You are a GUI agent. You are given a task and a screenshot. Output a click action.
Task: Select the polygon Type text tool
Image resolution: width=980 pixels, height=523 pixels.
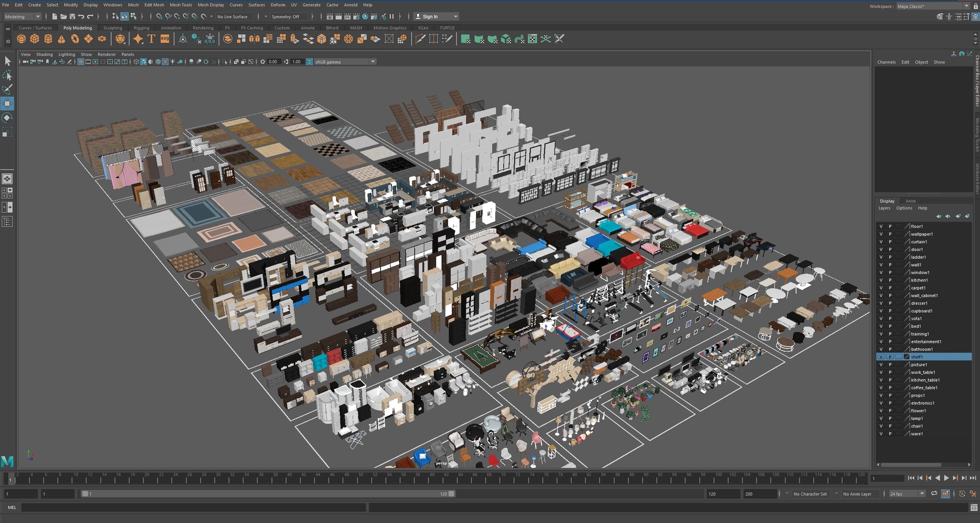click(152, 39)
